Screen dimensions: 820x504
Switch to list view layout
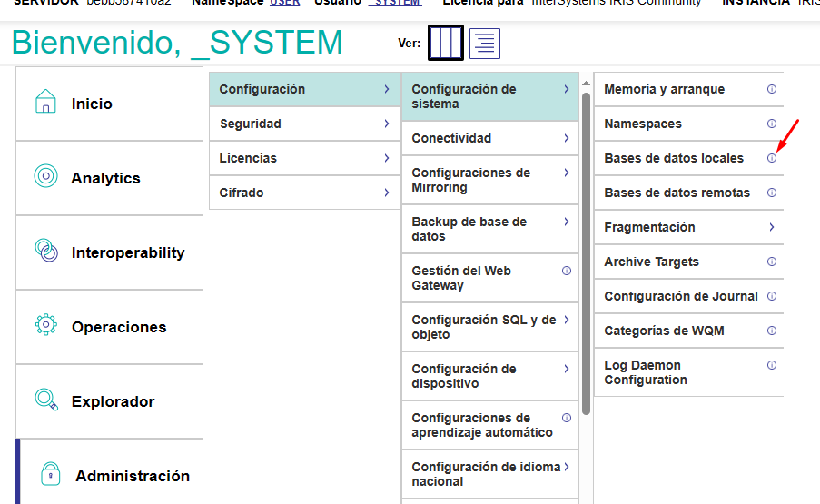tap(485, 43)
